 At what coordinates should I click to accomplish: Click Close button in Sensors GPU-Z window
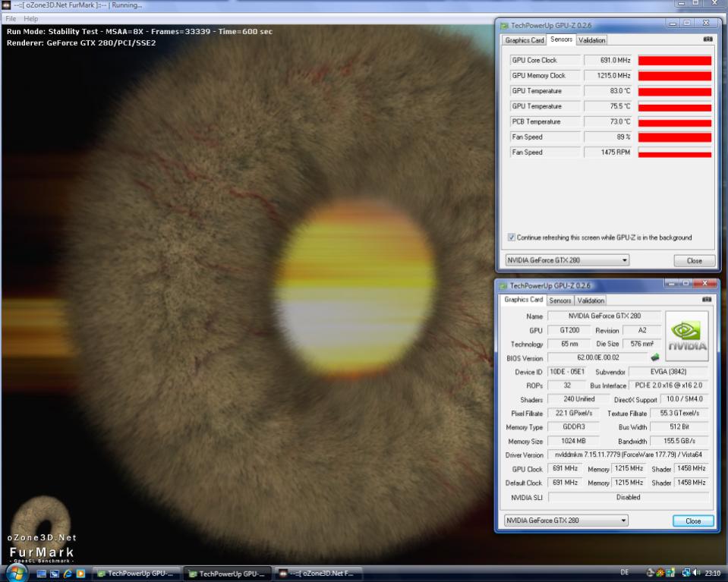(x=694, y=261)
